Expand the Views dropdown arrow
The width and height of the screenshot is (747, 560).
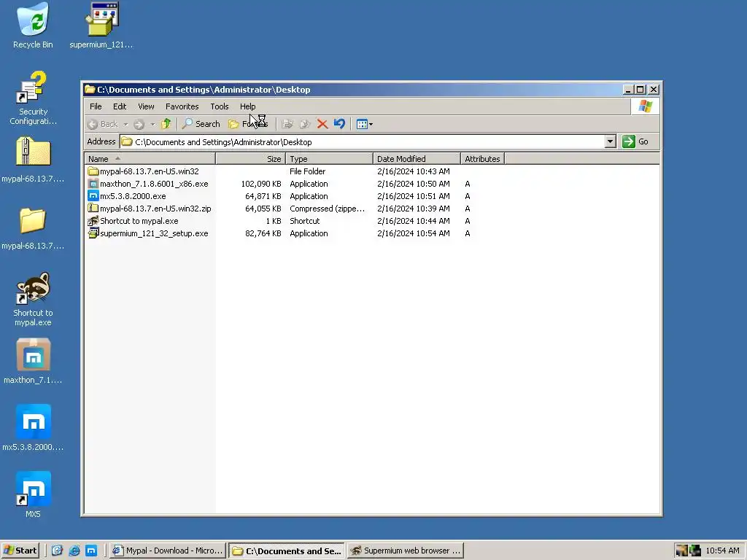[371, 124]
